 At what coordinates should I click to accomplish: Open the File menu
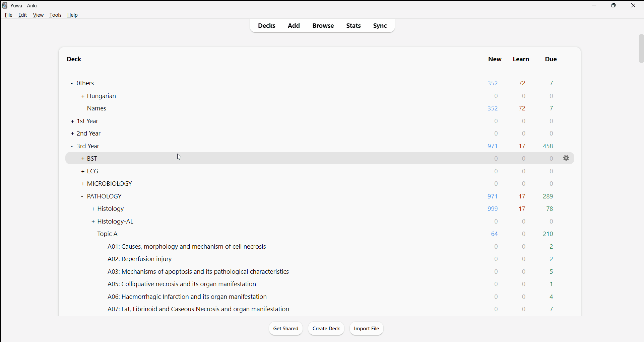pos(9,15)
